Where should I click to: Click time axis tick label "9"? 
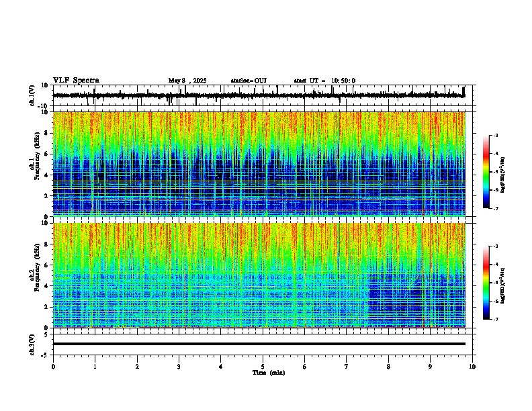point(430,367)
